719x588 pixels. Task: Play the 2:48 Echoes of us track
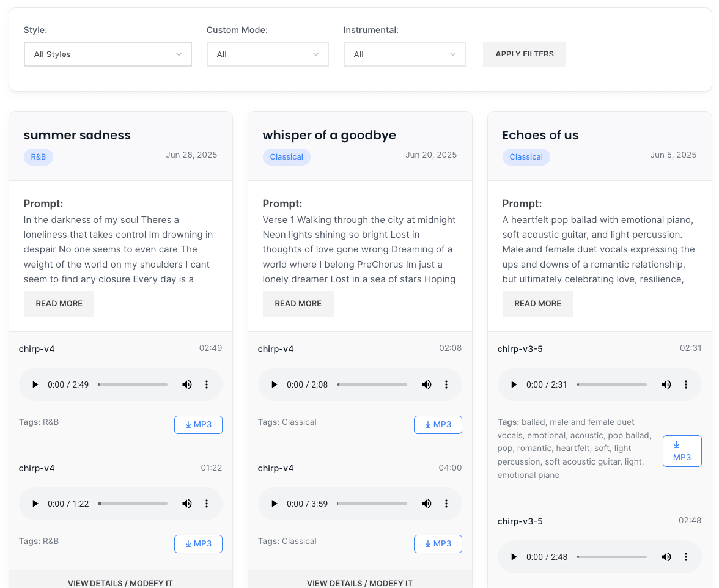(x=514, y=557)
